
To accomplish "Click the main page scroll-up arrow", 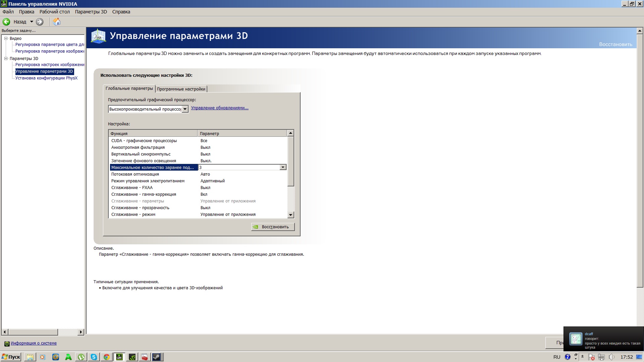I will pyautogui.click(x=640, y=31).
